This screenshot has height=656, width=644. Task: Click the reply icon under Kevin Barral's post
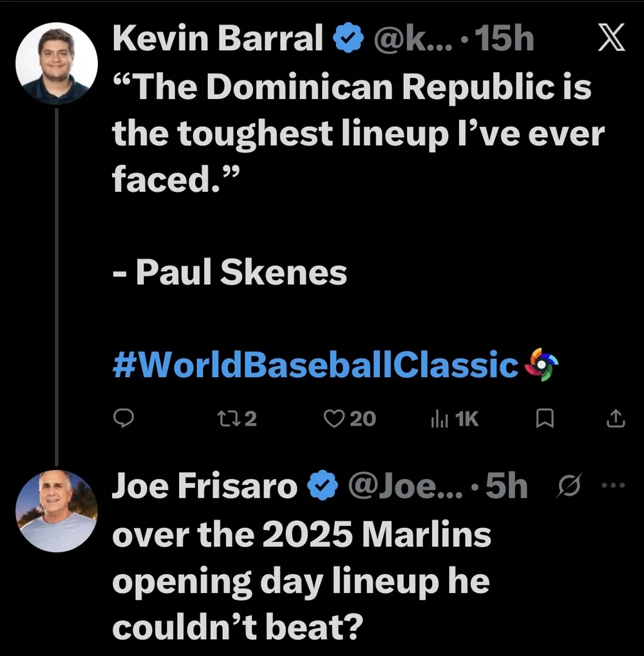tap(123, 419)
